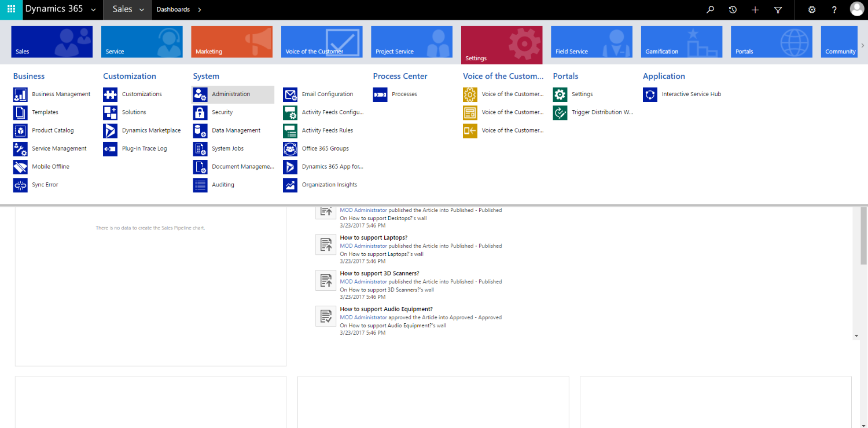The height and width of the screenshot is (428, 868).
Task: Click the Customizations puzzle icon
Action: (x=110, y=94)
